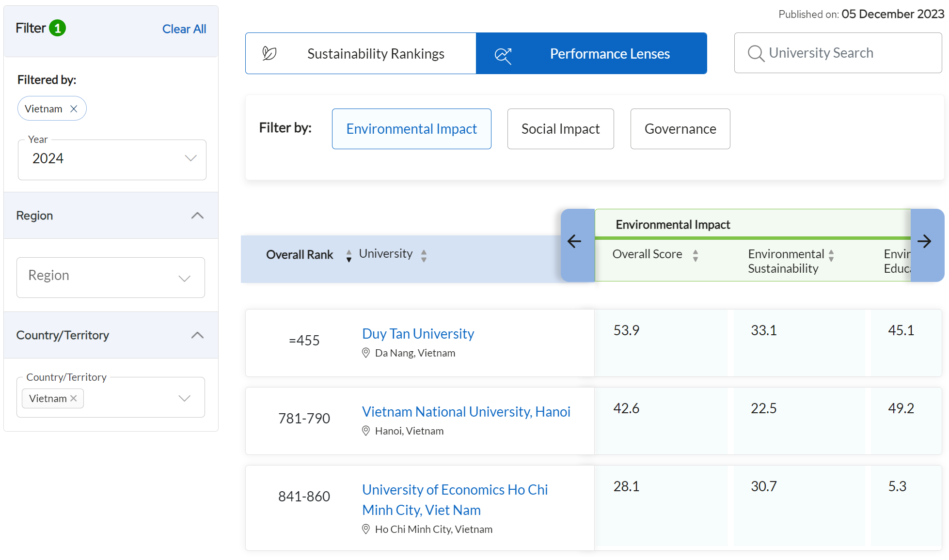
Task: Click Environmental Education score 5.3
Action: pyautogui.click(x=897, y=486)
